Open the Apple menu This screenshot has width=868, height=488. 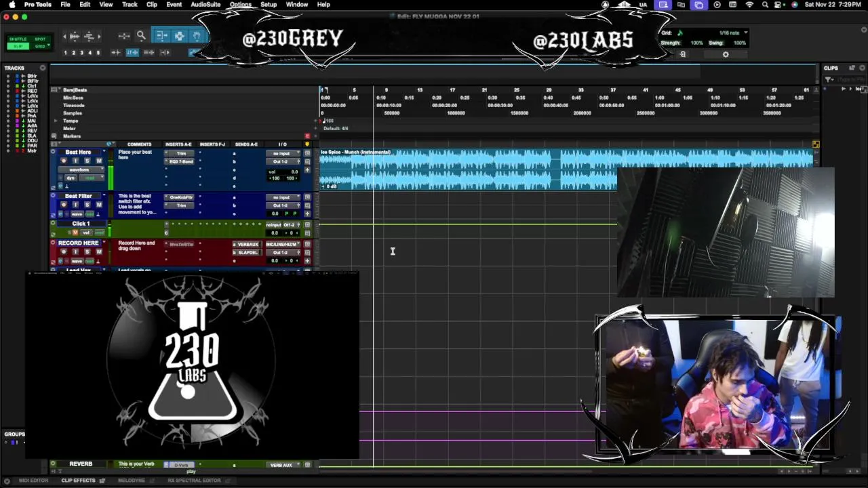(x=12, y=5)
